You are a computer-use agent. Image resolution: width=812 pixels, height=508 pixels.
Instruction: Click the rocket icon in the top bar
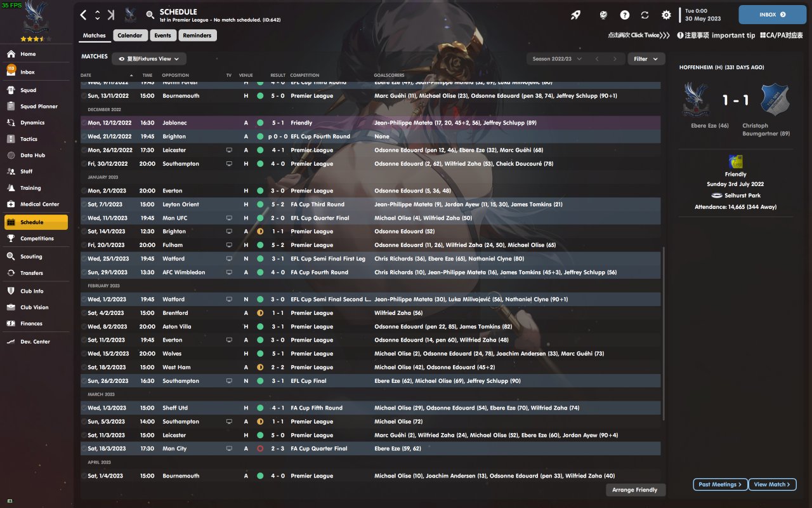(x=575, y=15)
